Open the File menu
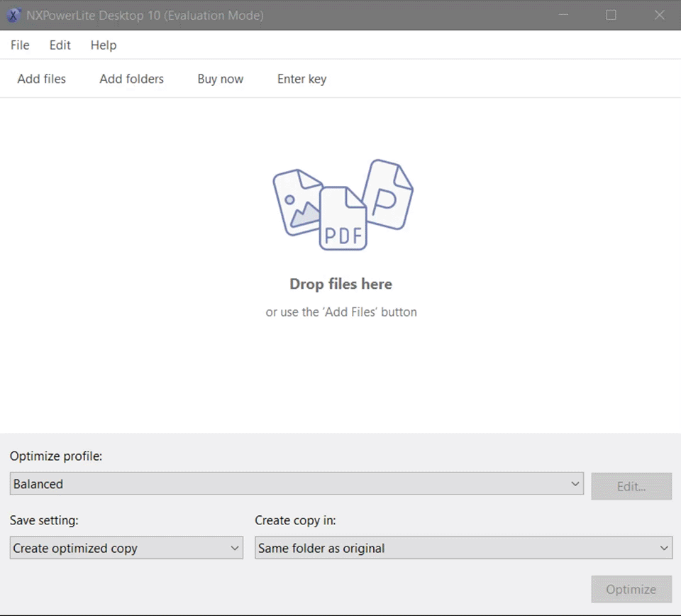Image resolution: width=681 pixels, height=616 pixels. click(x=20, y=45)
